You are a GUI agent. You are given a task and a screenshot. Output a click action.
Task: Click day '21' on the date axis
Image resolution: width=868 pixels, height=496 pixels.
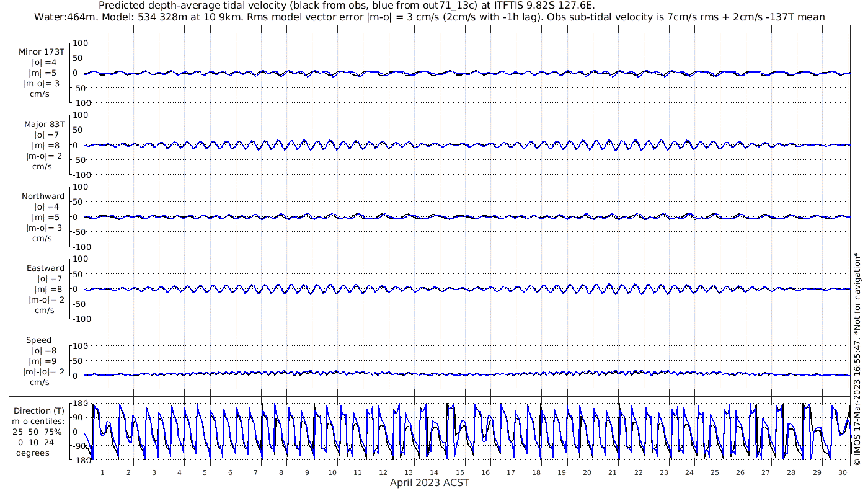pos(613,472)
